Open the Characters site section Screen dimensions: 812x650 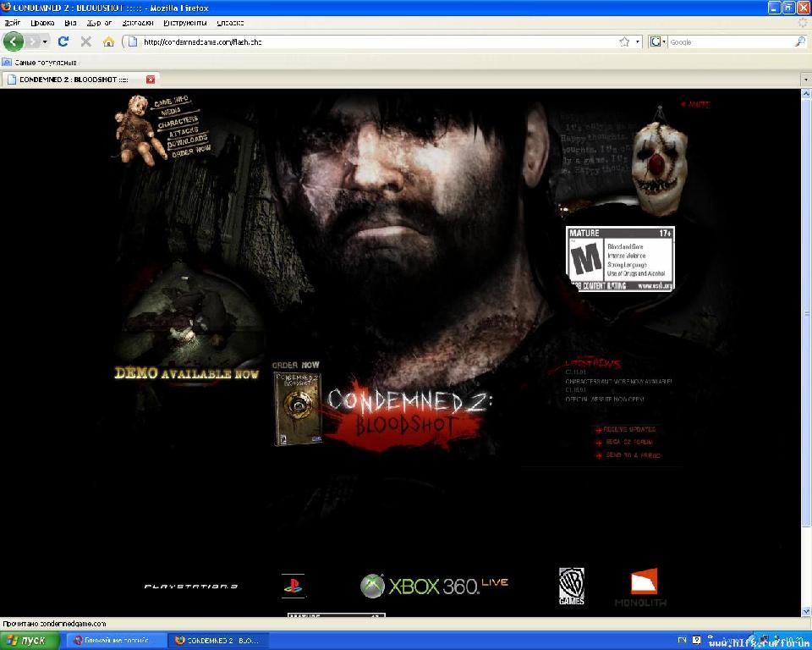[x=178, y=122]
